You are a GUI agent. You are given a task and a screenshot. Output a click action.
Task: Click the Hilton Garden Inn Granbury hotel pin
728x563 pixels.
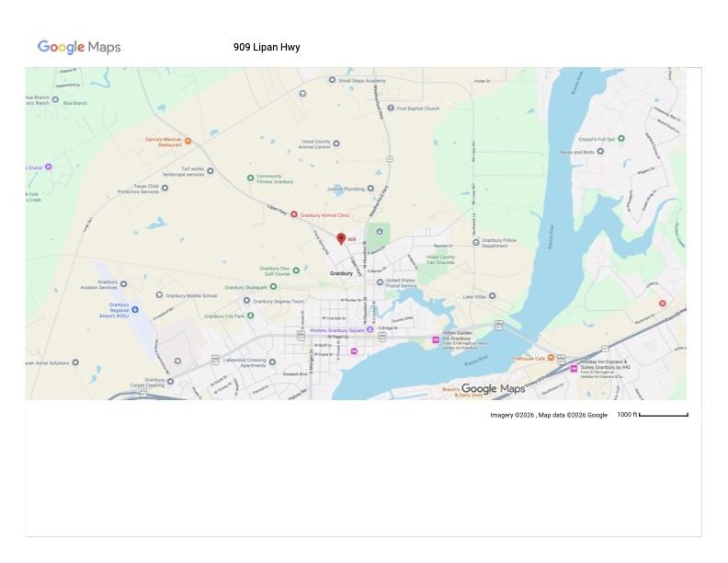436,340
